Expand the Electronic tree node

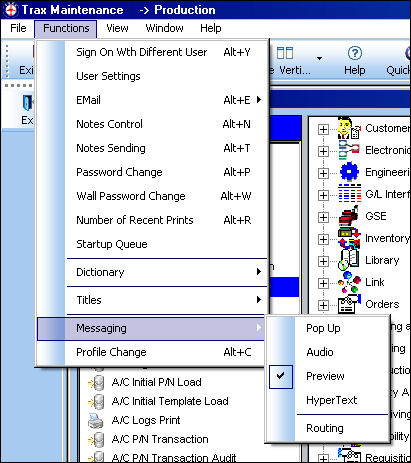[x=323, y=151]
